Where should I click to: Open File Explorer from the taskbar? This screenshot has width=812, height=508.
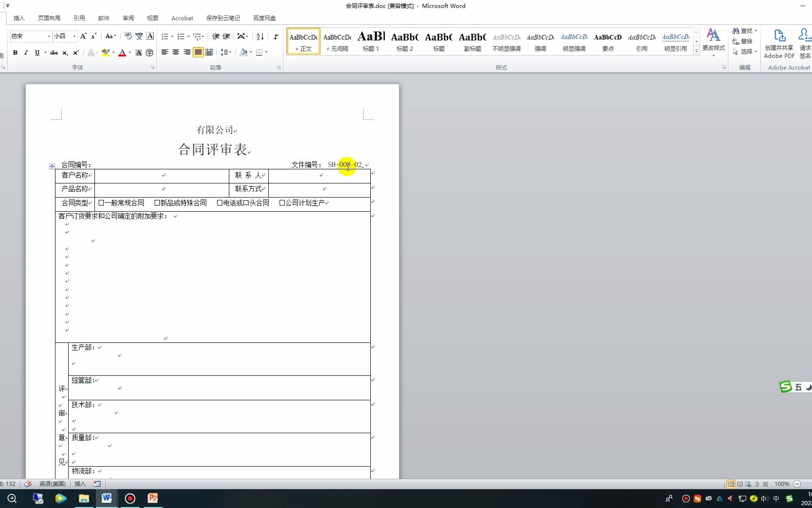pos(84,498)
